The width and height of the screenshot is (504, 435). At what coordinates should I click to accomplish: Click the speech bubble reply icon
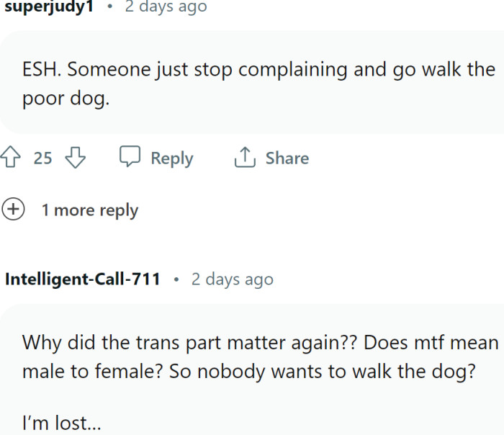(130, 158)
